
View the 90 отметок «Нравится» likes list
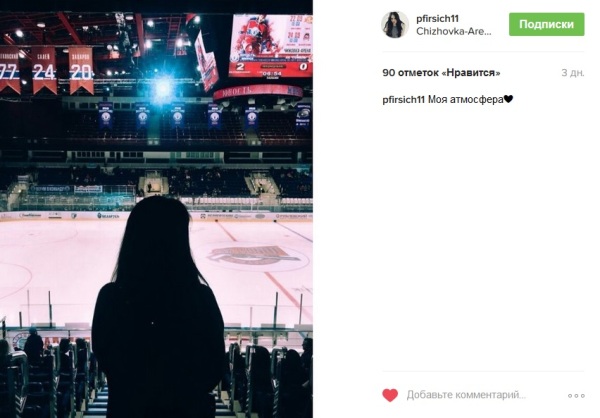pos(441,73)
